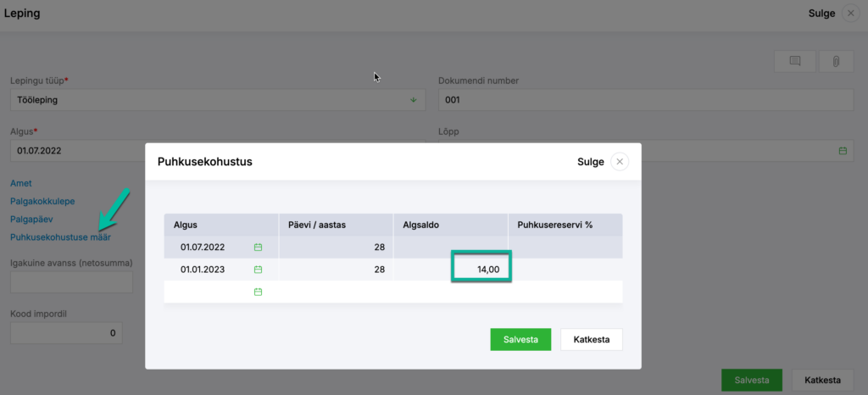The height and width of the screenshot is (395, 868).
Task: Select the Tööleping contract type field
Action: pyautogui.click(x=218, y=100)
